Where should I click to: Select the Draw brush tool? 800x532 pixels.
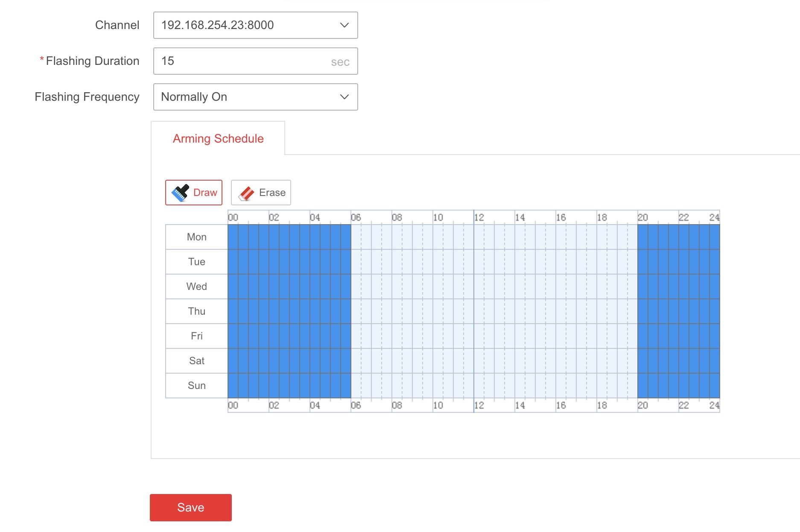click(194, 193)
